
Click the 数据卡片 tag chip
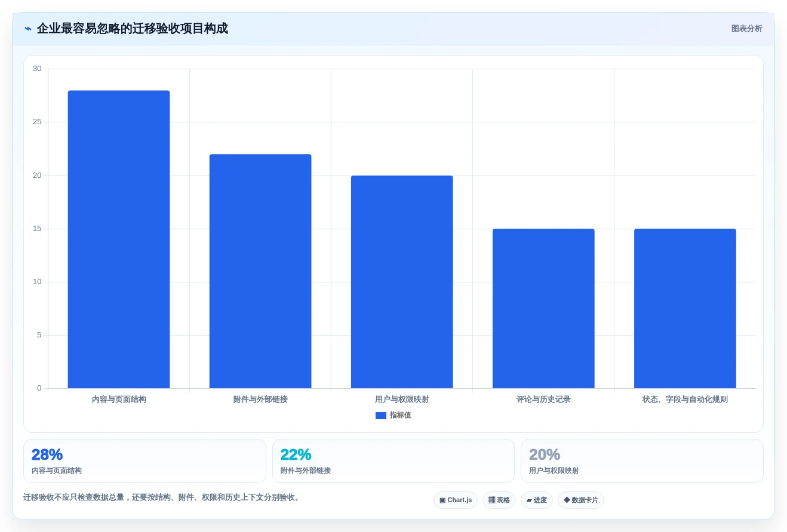click(581, 500)
